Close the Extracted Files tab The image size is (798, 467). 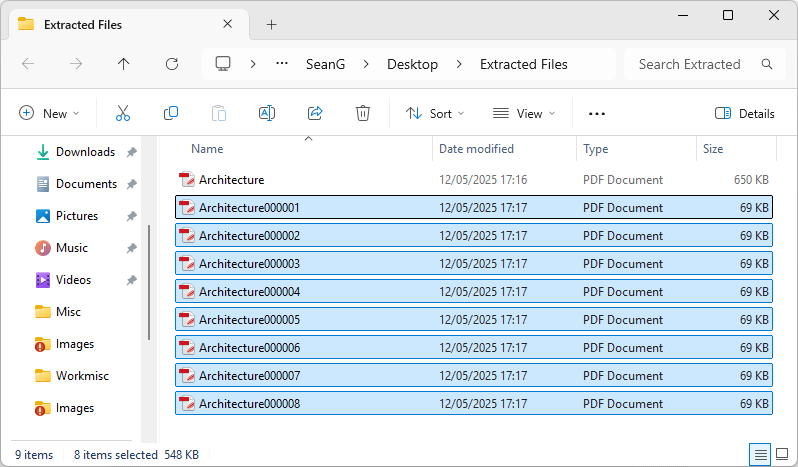(227, 24)
